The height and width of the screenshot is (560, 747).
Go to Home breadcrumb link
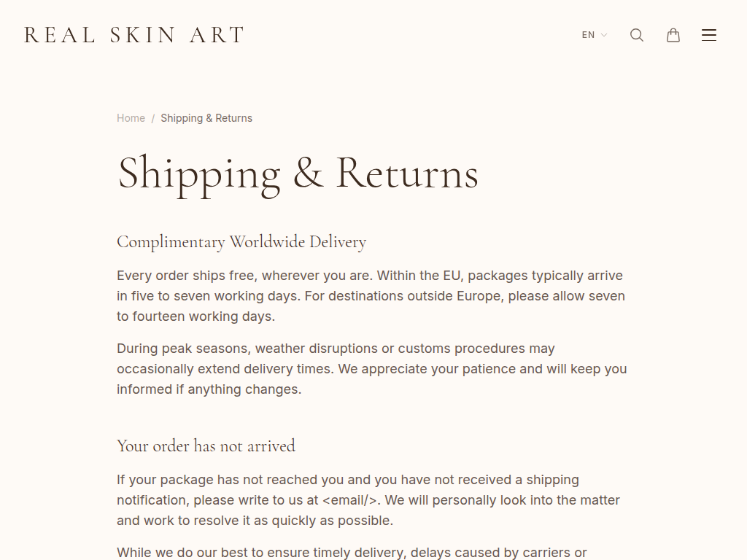(x=131, y=118)
